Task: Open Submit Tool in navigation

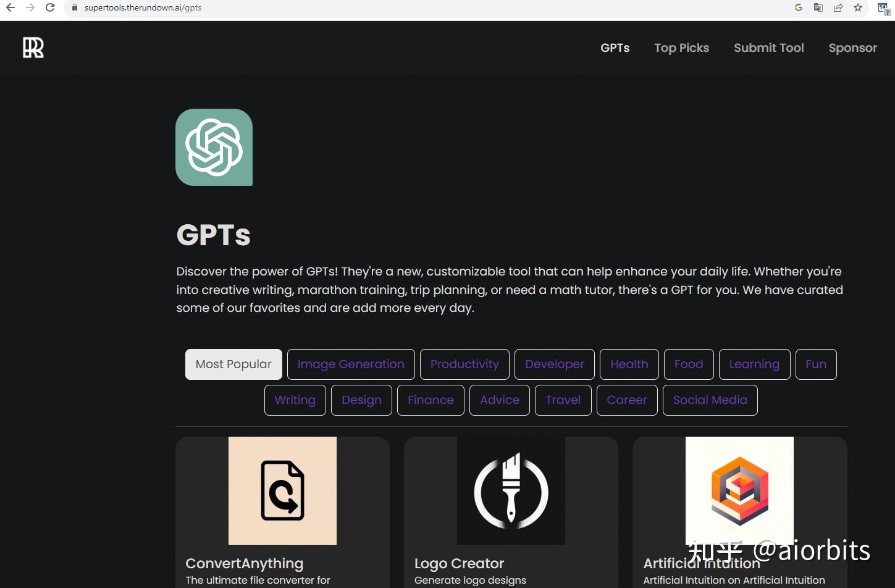Action: (769, 48)
